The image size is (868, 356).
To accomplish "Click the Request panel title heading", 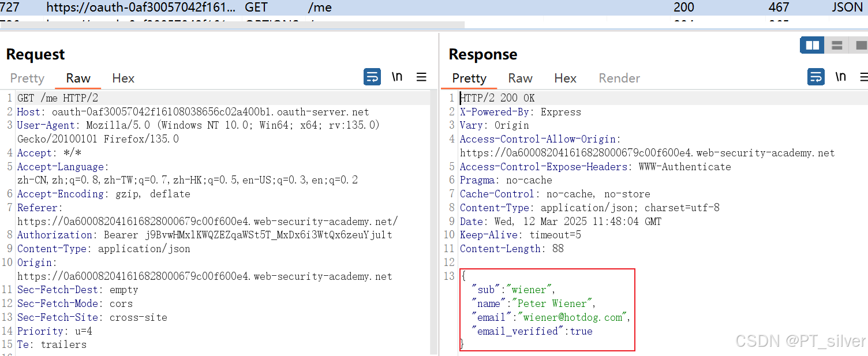I will pyautogui.click(x=35, y=54).
